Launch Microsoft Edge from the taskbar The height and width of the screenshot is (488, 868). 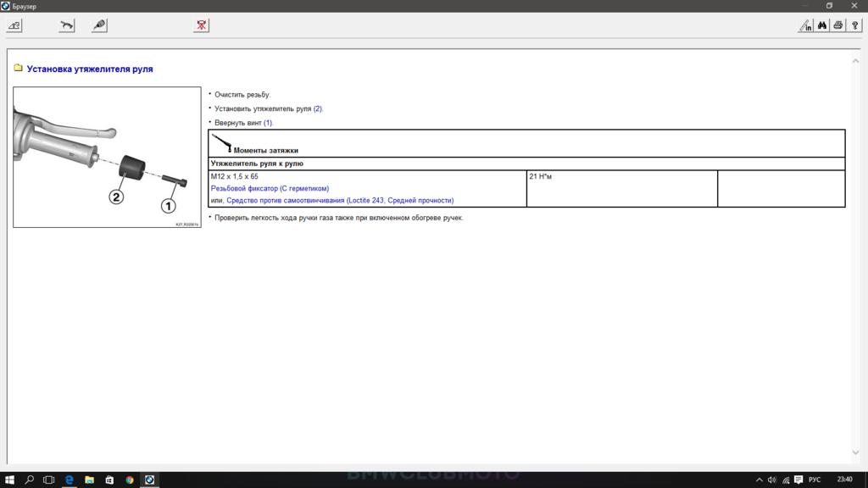point(70,480)
